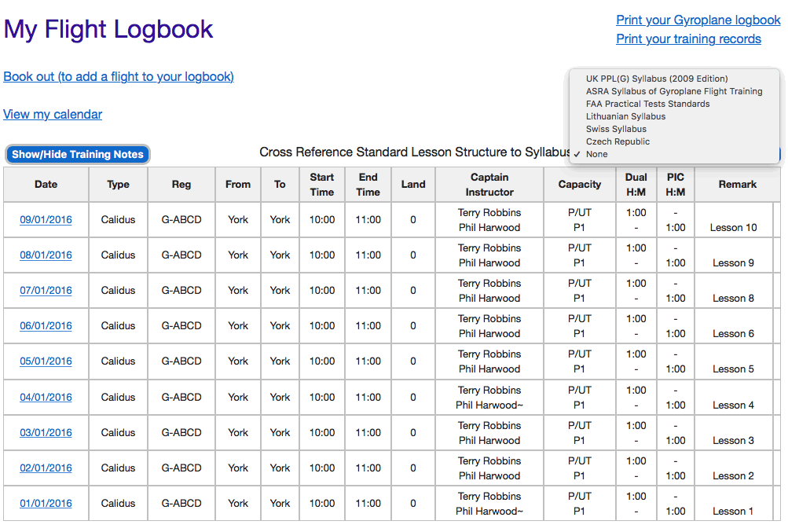Pick FAA Practical Tests Standards option

coord(647,104)
